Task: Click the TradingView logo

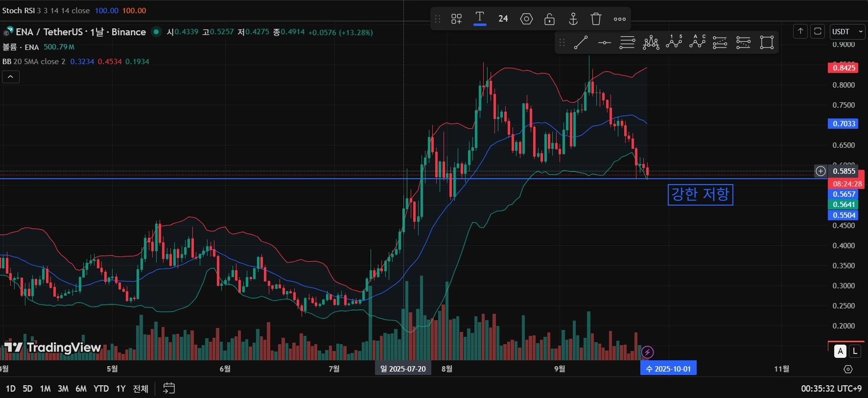Action: coord(53,347)
